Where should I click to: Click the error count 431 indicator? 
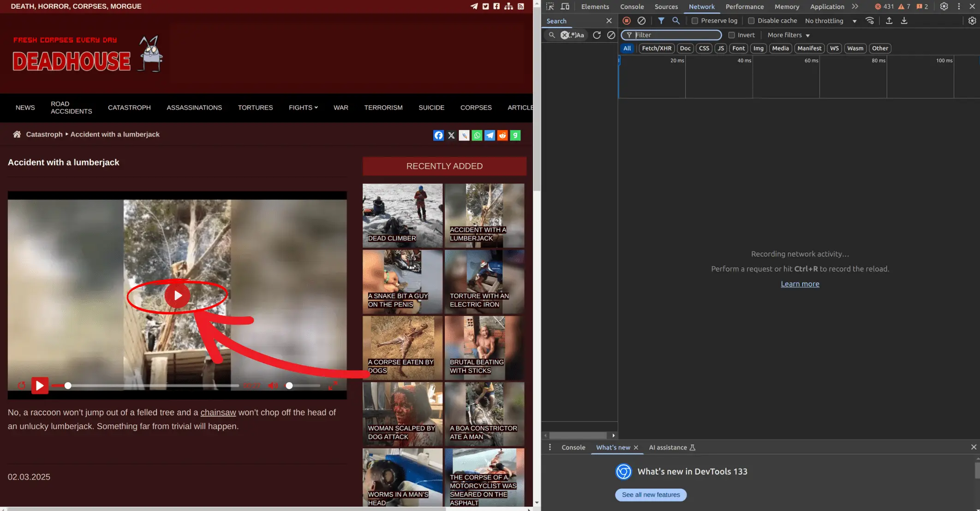(x=884, y=6)
